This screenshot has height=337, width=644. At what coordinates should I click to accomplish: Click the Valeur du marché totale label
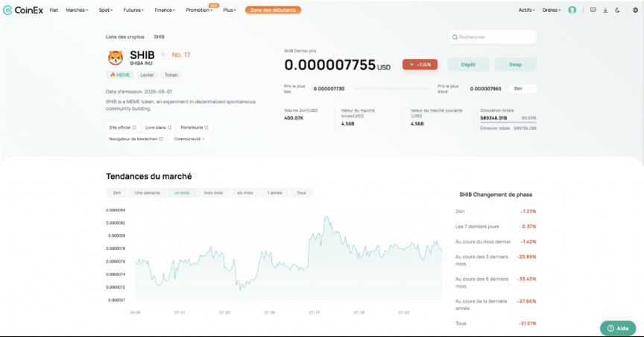(358, 113)
